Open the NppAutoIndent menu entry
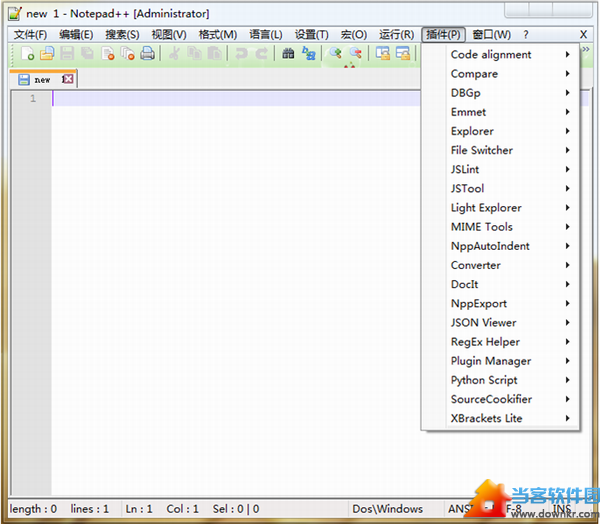The width and height of the screenshot is (600, 524). click(x=501, y=246)
